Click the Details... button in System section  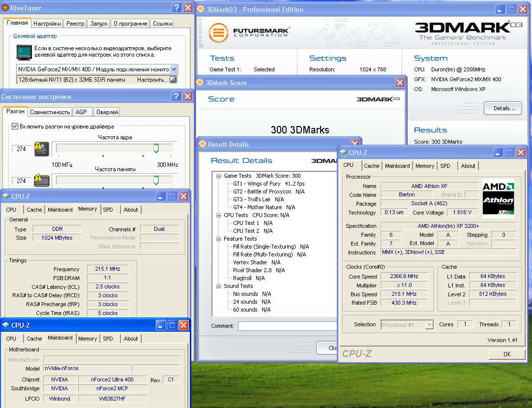click(x=503, y=108)
